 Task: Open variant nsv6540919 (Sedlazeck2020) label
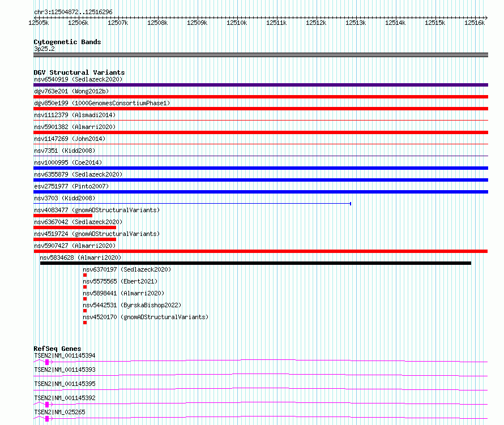pyautogui.click(x=78, y=79)
